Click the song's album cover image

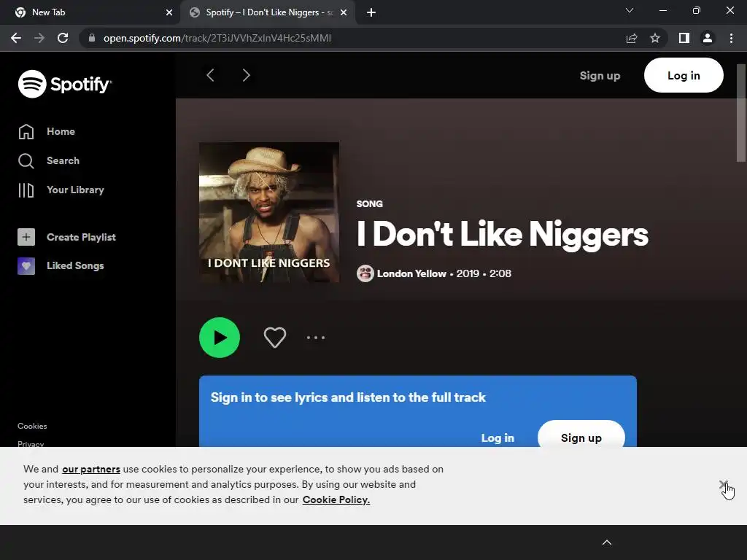(269, 212)
